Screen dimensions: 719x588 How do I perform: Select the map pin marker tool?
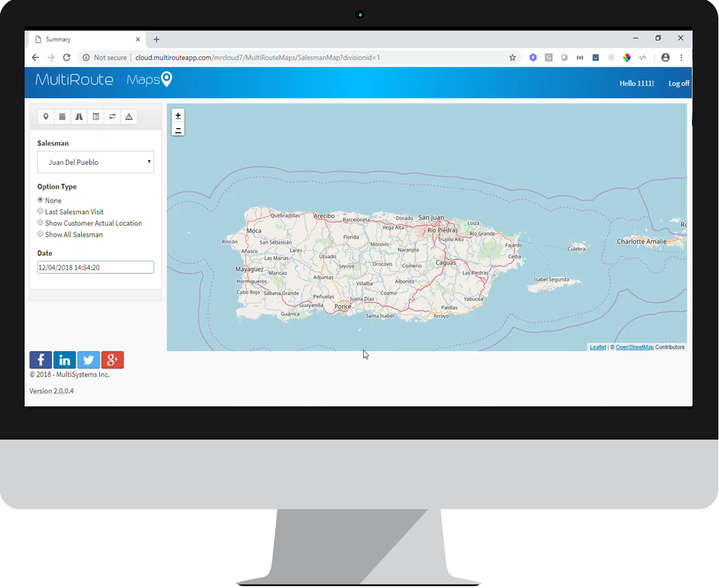46,116
